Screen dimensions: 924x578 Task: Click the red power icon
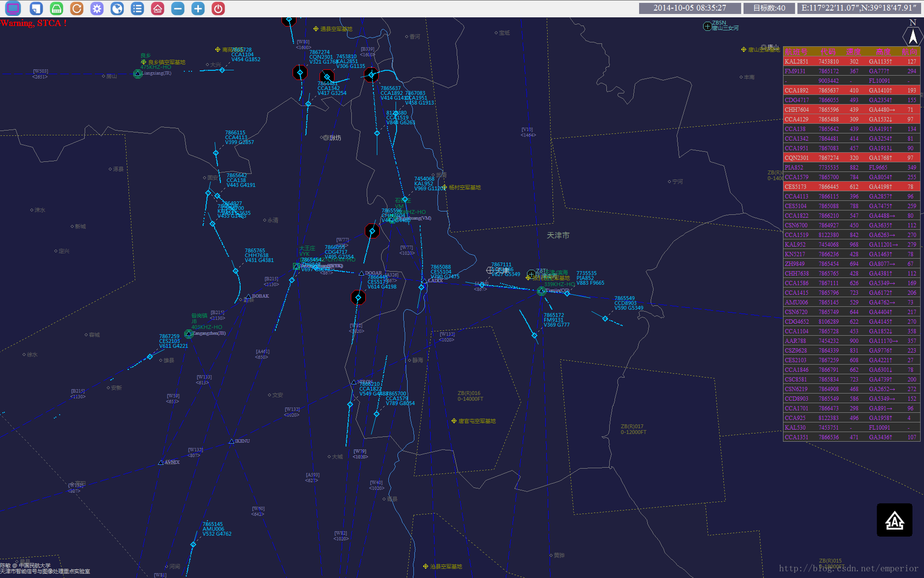(x=218, y=8)
